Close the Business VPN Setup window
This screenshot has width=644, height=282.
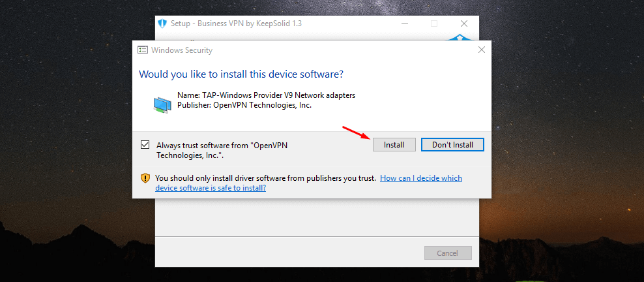463,23
